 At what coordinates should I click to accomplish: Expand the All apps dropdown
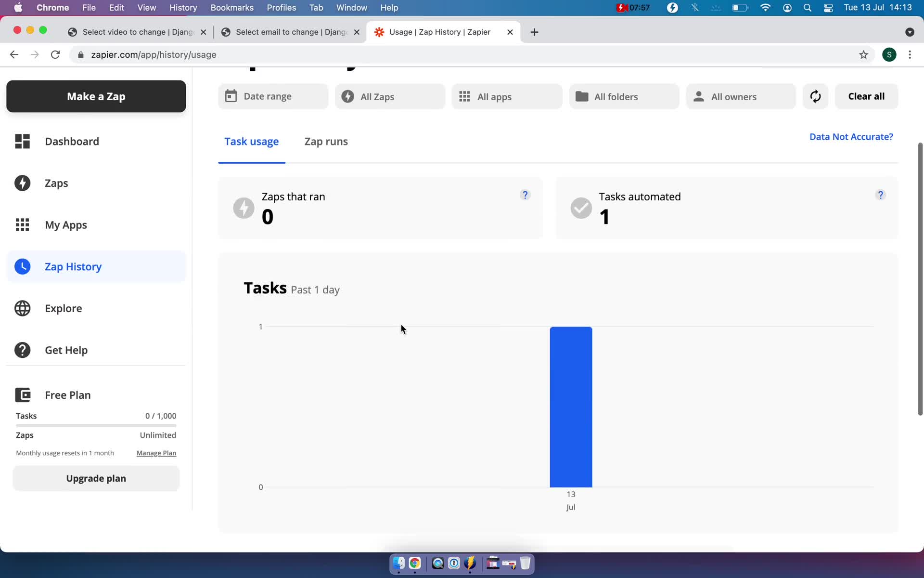[506, 96]
